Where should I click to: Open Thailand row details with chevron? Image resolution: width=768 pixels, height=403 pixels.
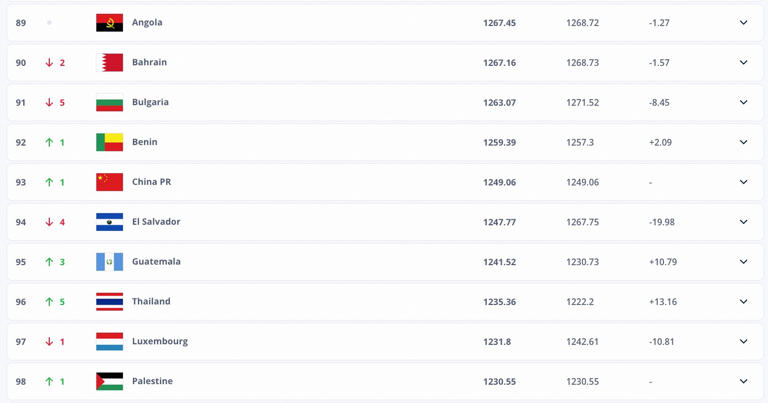743,302
